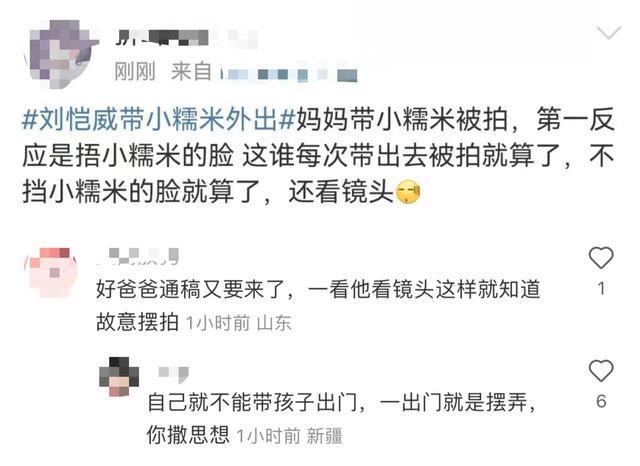Select the comment text 好爸爸通稿又要来了
This screenshot has height=466, width=640.
click(191, 290)
